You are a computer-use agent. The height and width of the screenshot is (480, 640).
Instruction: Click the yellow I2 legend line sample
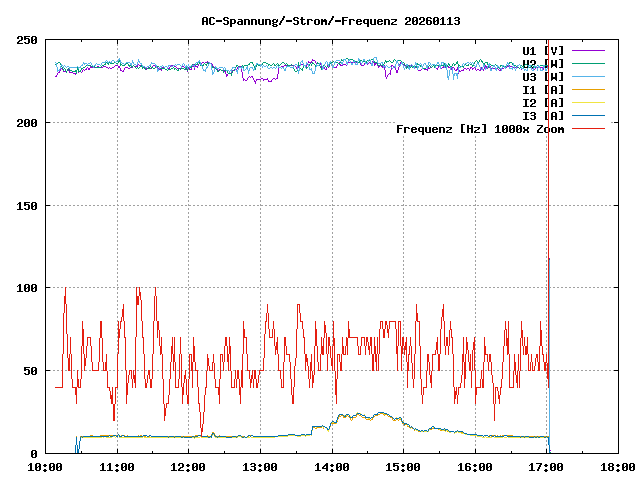pyautogui.click(x=589, y=102)
